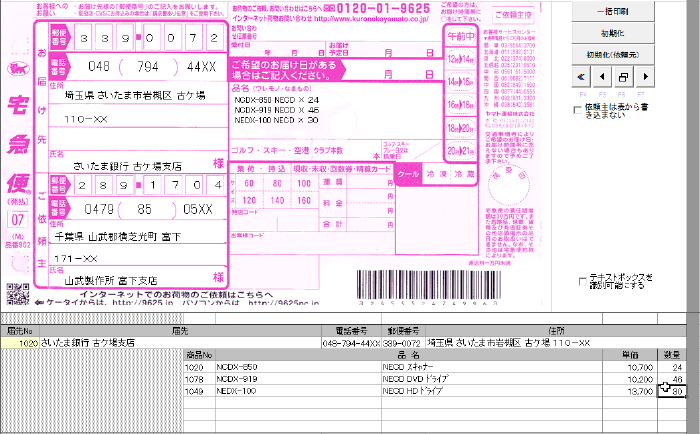
Task: Select the 冷蔵 cool option
Action: click(464, 174)
